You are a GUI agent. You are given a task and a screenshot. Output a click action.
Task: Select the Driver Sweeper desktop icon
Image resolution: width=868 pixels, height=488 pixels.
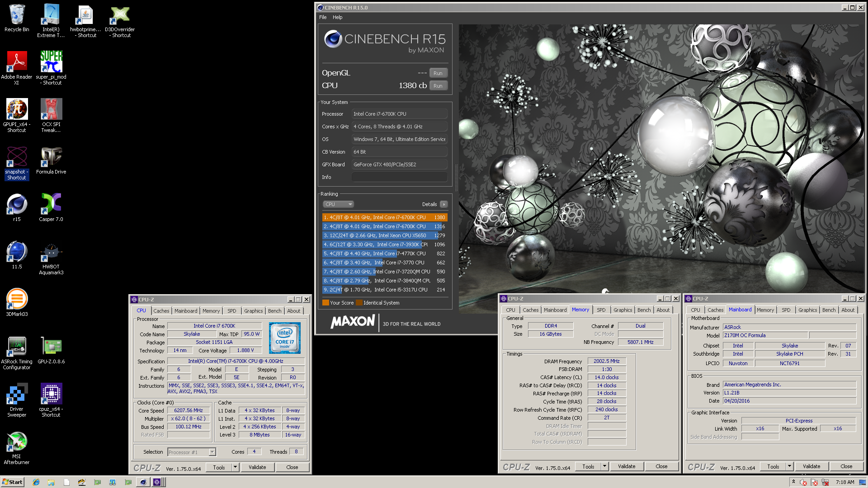click(x=17, y=400)
